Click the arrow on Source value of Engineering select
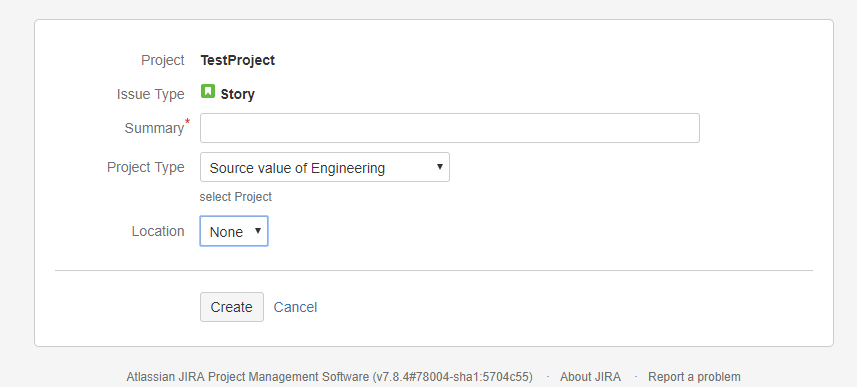857x387 pixels. [439, 167]
